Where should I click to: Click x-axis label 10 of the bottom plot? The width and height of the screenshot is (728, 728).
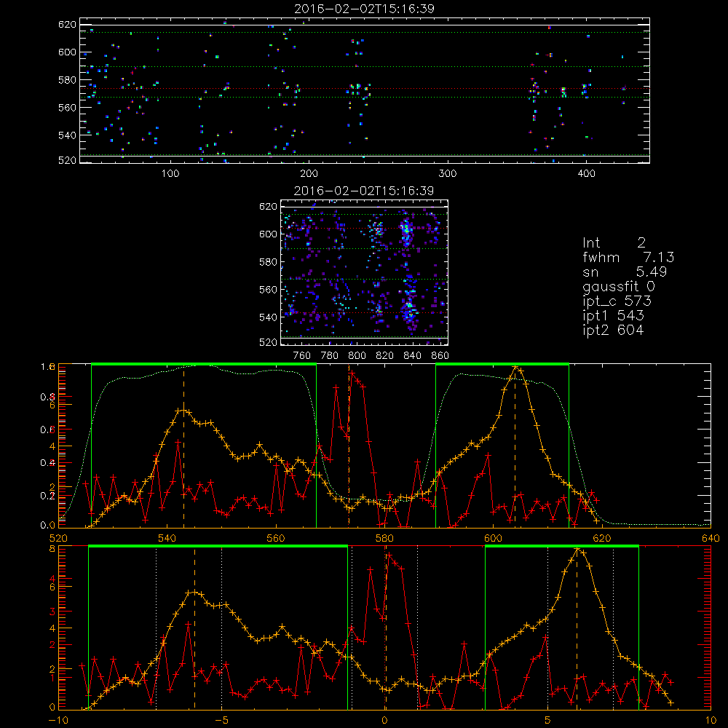(x=711, y=720)
